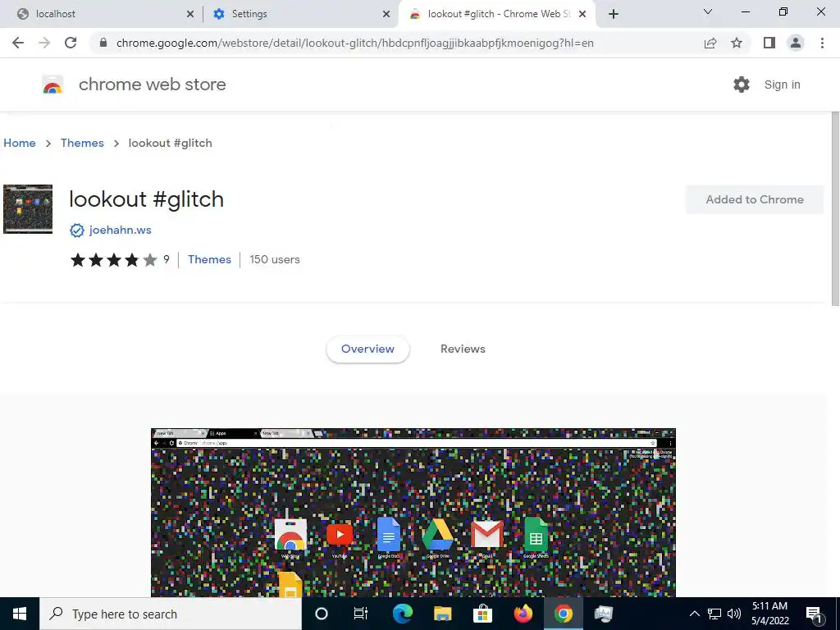Close the lookout #glitch tab
This screenshot has height=630, width=840.
coord(582,14)
